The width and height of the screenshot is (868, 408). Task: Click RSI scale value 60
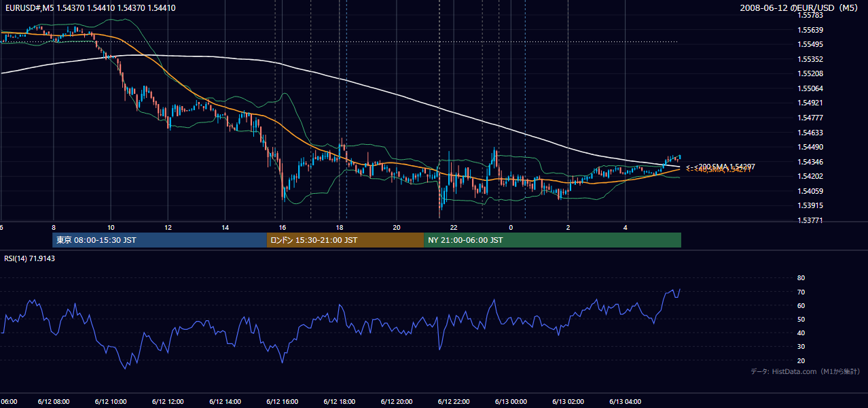[801, 305]
